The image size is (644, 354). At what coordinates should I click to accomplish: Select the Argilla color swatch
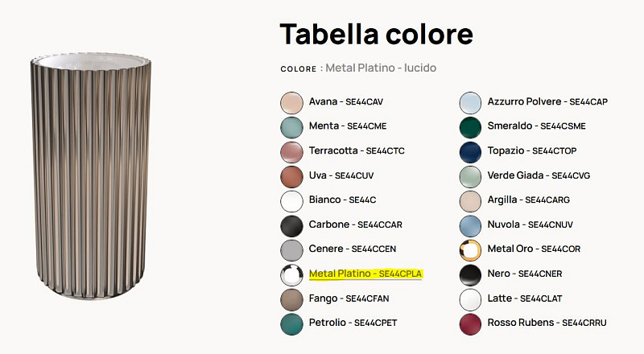point(470,200)
